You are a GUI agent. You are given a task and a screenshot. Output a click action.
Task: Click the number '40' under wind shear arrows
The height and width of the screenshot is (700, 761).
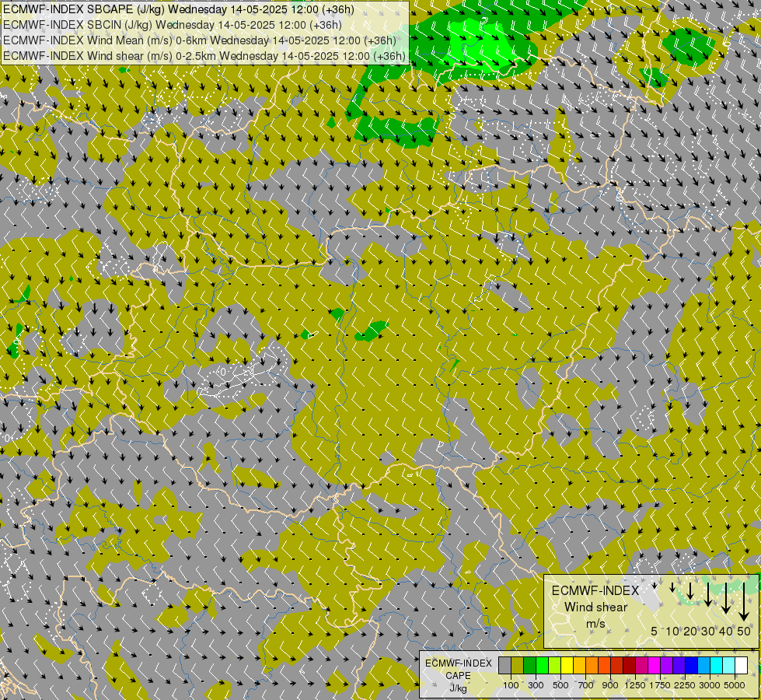click(725, 631)
